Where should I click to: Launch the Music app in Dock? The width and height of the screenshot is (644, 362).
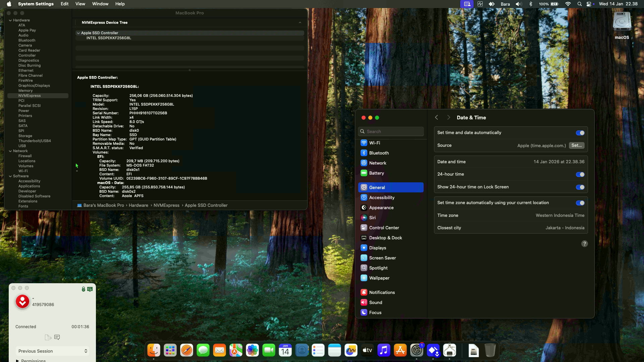(384, 351)
